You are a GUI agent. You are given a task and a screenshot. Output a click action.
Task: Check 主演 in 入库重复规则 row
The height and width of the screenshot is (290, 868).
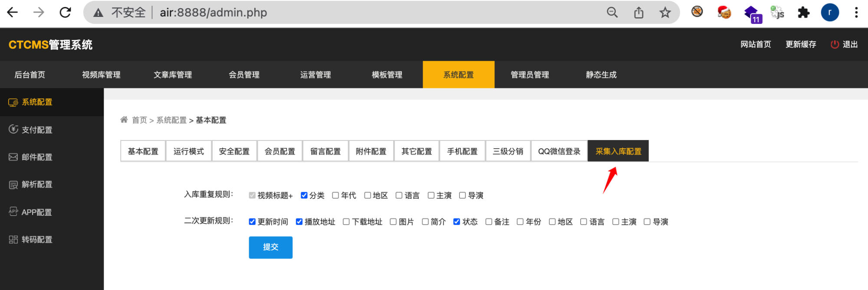pos(431,196)
